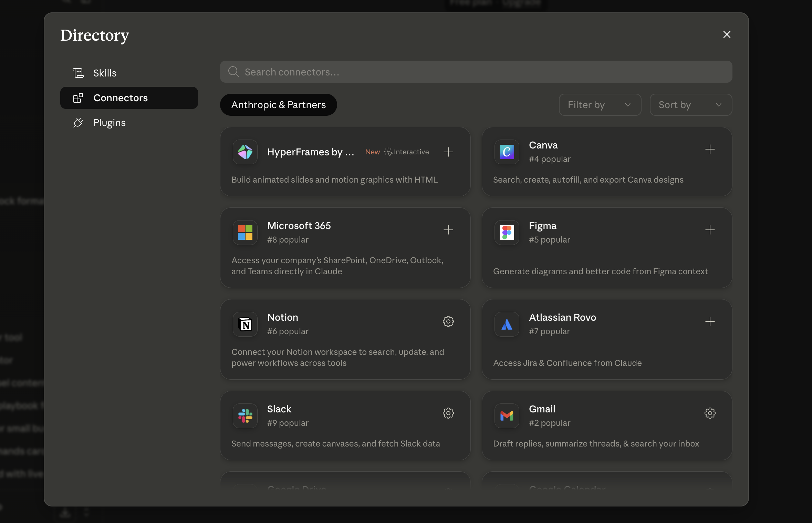Add the Figma connector
812x523 pixels.
[710, 230]
